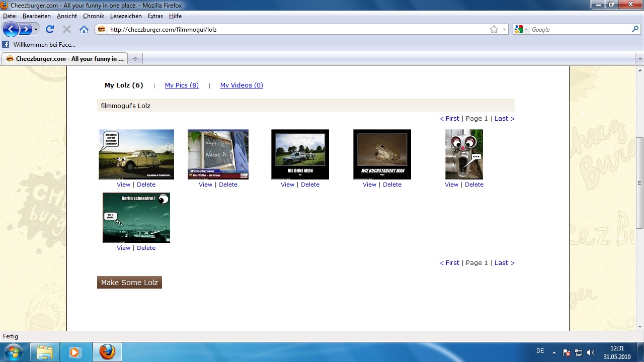
Task: Click View under the Wunschtraum chalkboard lol
Action: [x=205, y=185]
